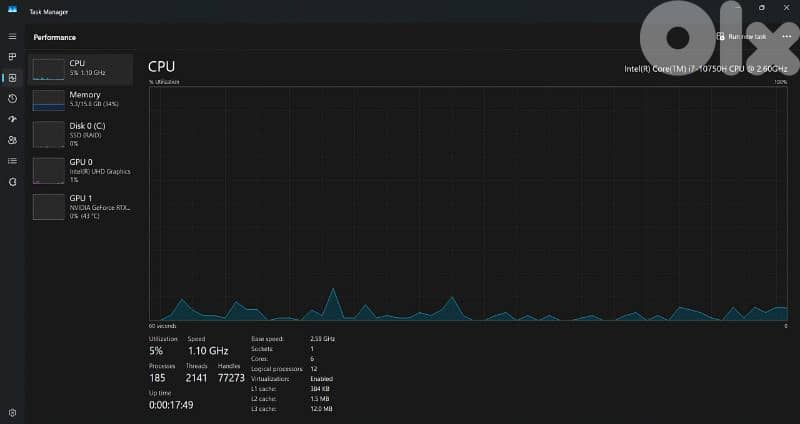Screen dimensions: 800x424
Task: Maximize the Task Manager window
Action: pos(761,7)
